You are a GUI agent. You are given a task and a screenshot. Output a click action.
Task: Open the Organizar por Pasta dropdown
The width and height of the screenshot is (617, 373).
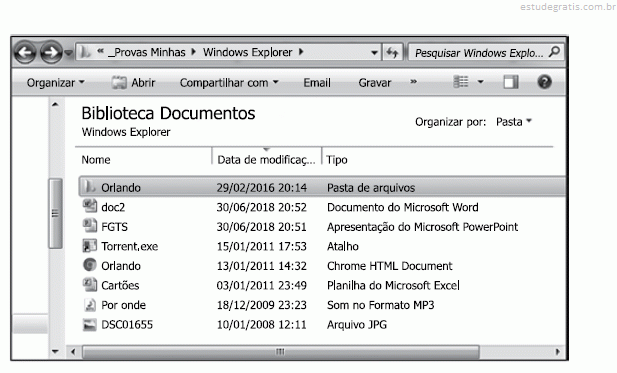tap(514, 122)
